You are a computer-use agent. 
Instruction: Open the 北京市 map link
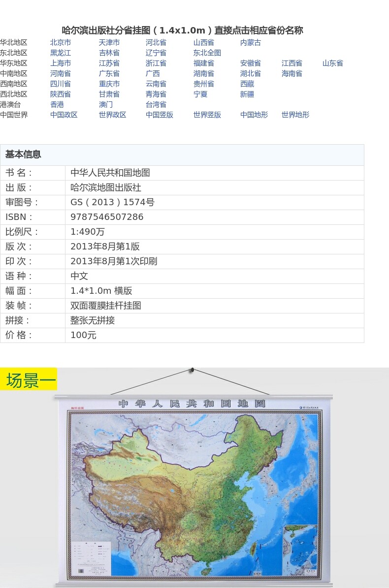tap(61, 42)
